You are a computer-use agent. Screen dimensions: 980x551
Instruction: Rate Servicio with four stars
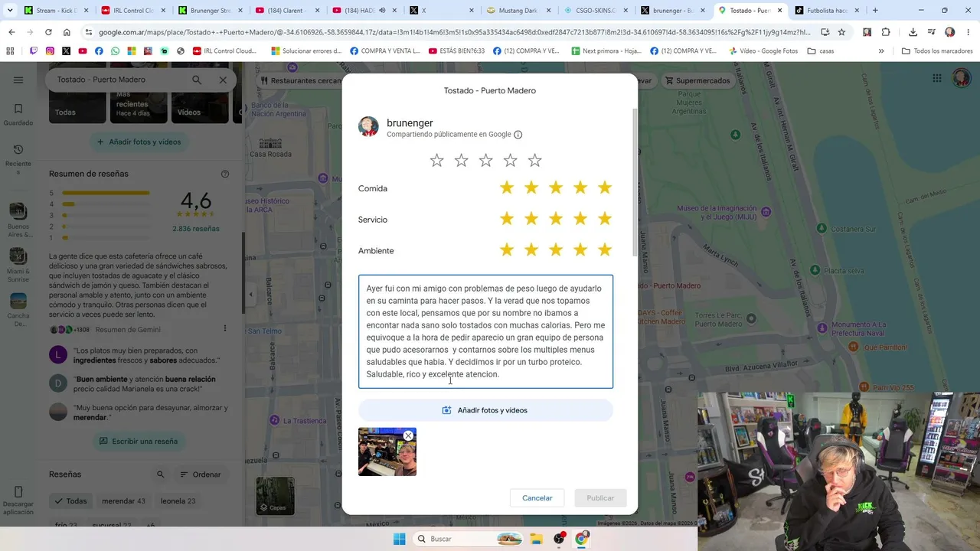580,219
